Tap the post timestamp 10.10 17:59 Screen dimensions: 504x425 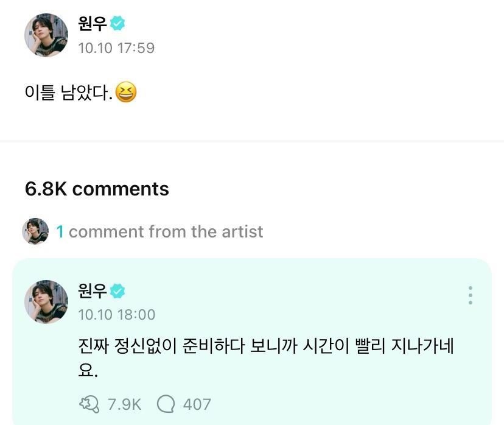tap(116, 48)
